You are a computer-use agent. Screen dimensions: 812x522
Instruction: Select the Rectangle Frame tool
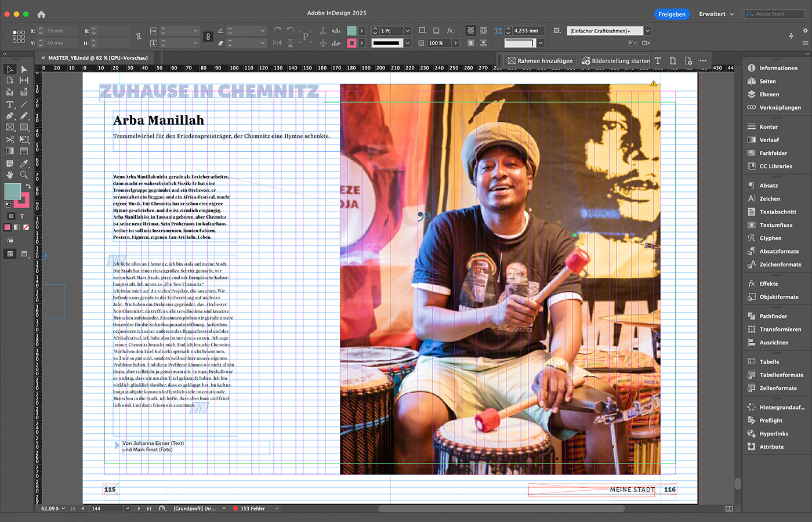pos(10,127)
